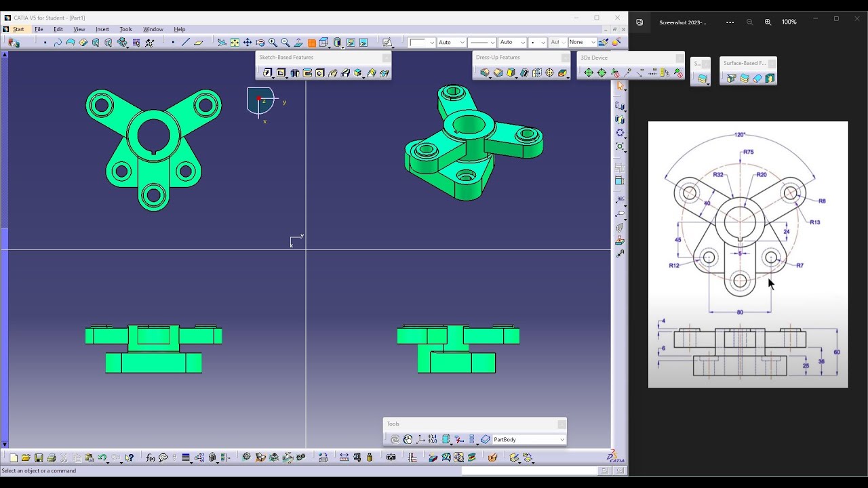Screen dimensions: 868x488
Task: Click the Fit All In view icon
Action: click(x=235, y=42)
